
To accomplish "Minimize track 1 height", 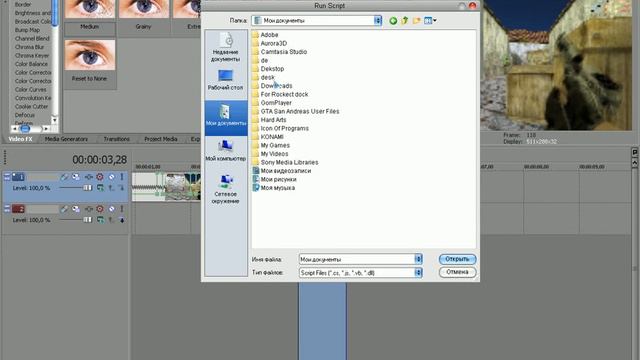I will (x=7, y=177).
